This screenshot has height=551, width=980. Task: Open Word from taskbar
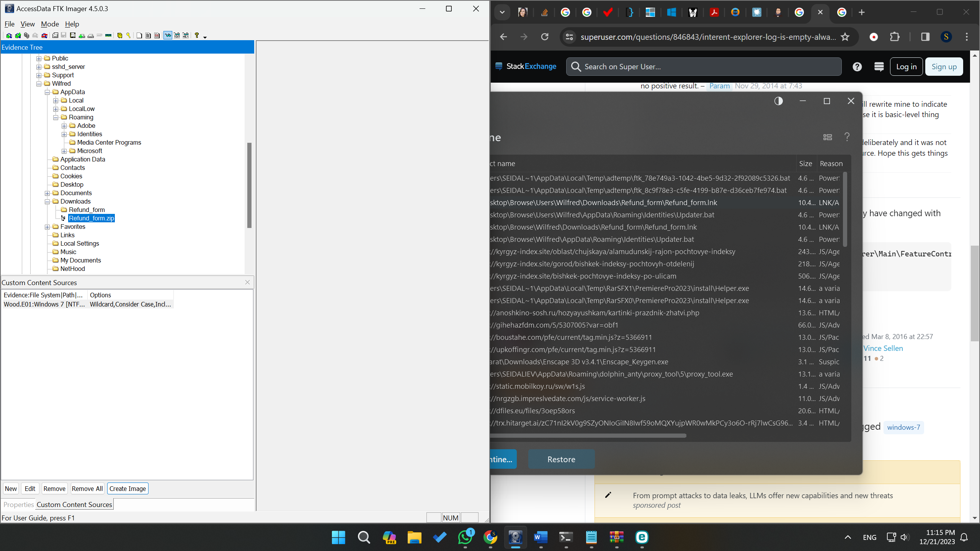click(541, 537)
